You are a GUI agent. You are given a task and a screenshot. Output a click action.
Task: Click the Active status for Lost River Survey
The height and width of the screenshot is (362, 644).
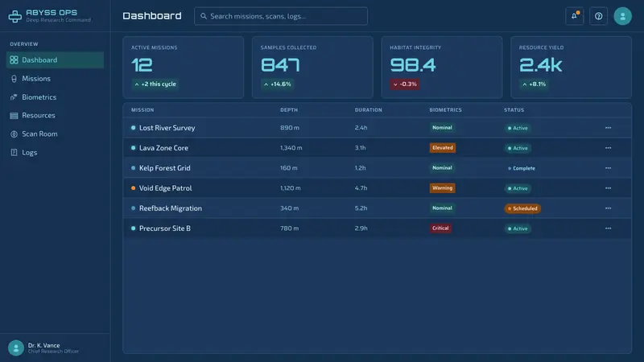click(x=518, y=128)
